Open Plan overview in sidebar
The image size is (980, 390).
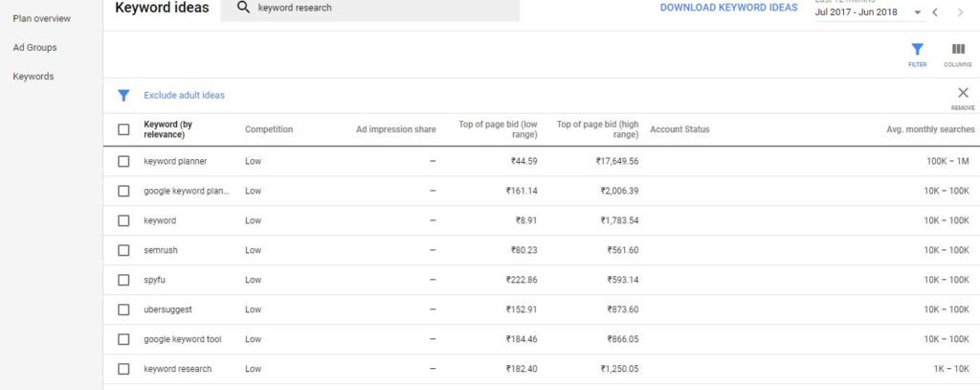42,19
